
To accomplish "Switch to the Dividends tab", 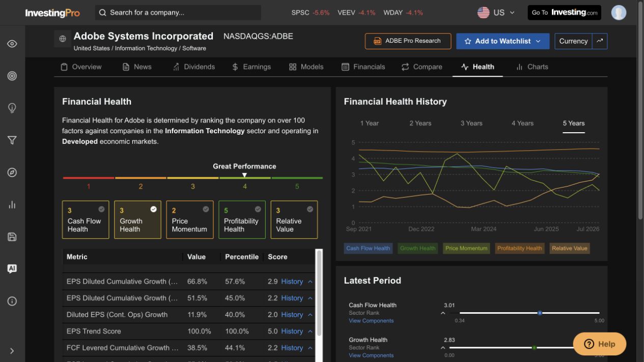I will pyautogui.click(x=193, y=67).
